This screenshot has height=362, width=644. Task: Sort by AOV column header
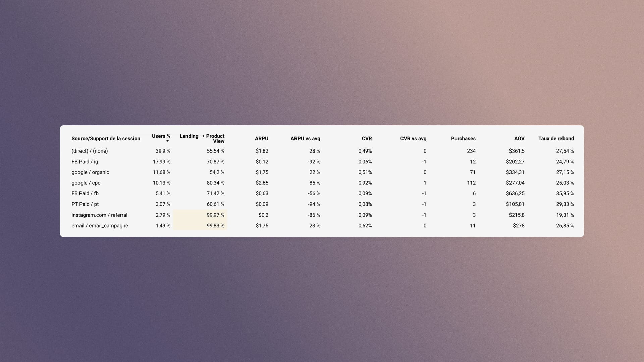click(x=519, y=139)
